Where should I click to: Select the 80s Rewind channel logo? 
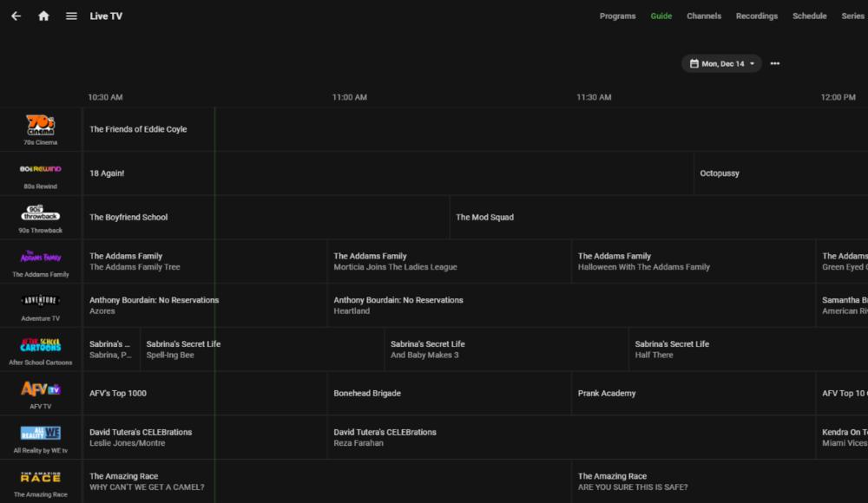[41, 169]
